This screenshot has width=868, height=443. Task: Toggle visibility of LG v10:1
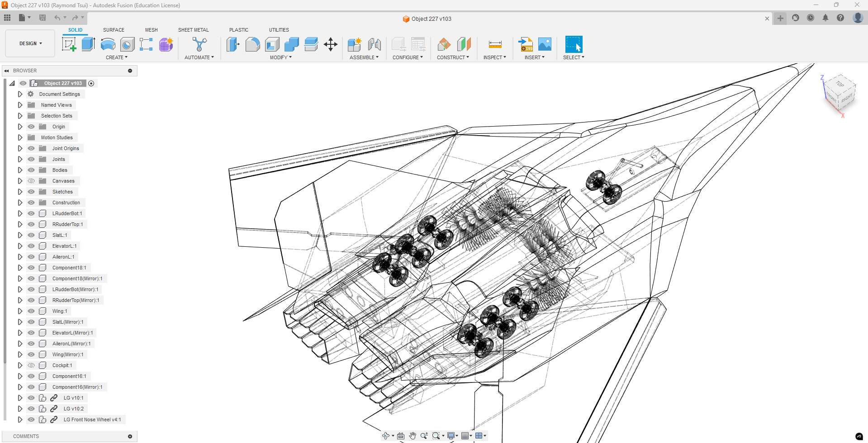31,398
